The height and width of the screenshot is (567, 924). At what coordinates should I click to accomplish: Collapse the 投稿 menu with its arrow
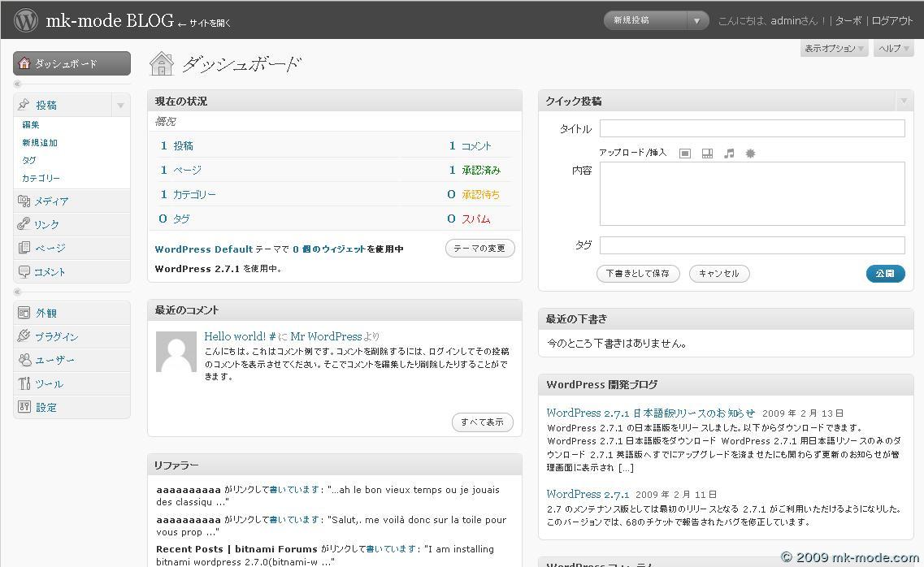point(120,106)
